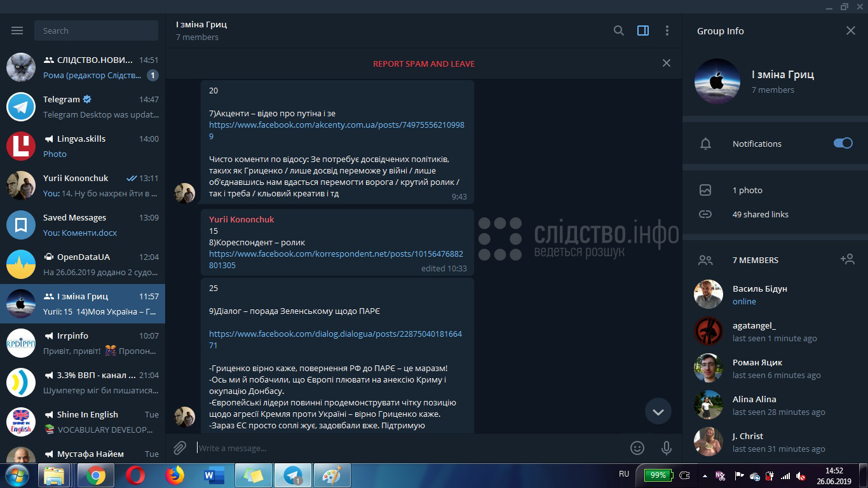Open Sticky Notes from the taskbar
868x488 pixels.
coord(253,475)
